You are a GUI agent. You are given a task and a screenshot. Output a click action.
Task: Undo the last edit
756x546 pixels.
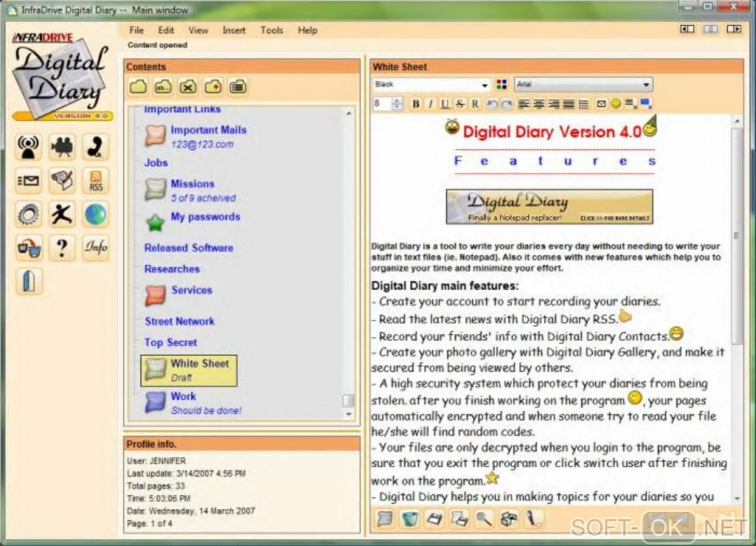coord(492,104)
